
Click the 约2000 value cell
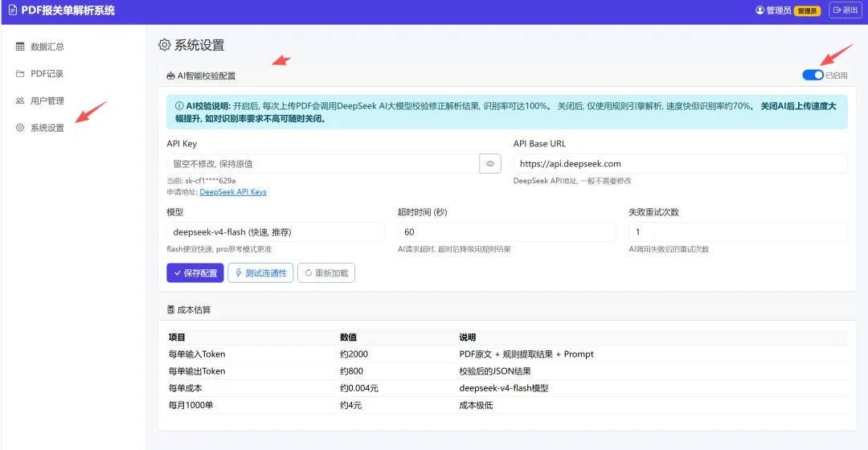354,354
